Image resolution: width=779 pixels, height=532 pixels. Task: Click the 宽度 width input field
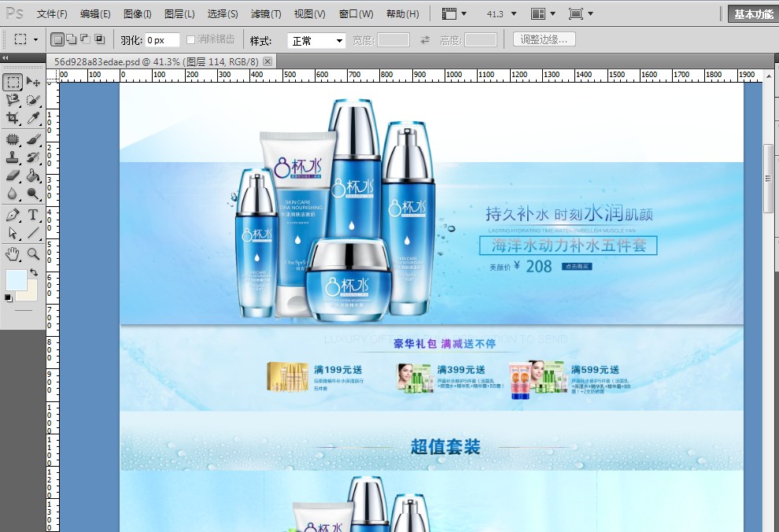[393, 39]
